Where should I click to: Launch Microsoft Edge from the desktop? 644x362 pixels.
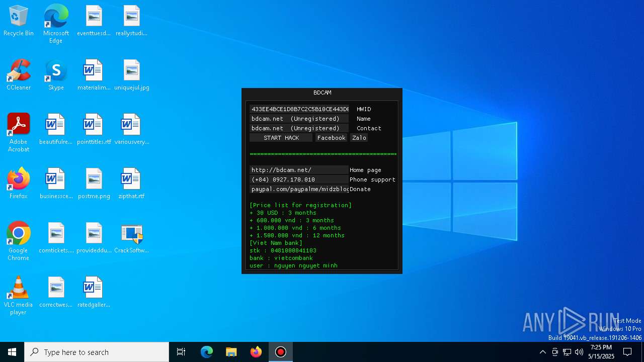click(x=56, y=24)
